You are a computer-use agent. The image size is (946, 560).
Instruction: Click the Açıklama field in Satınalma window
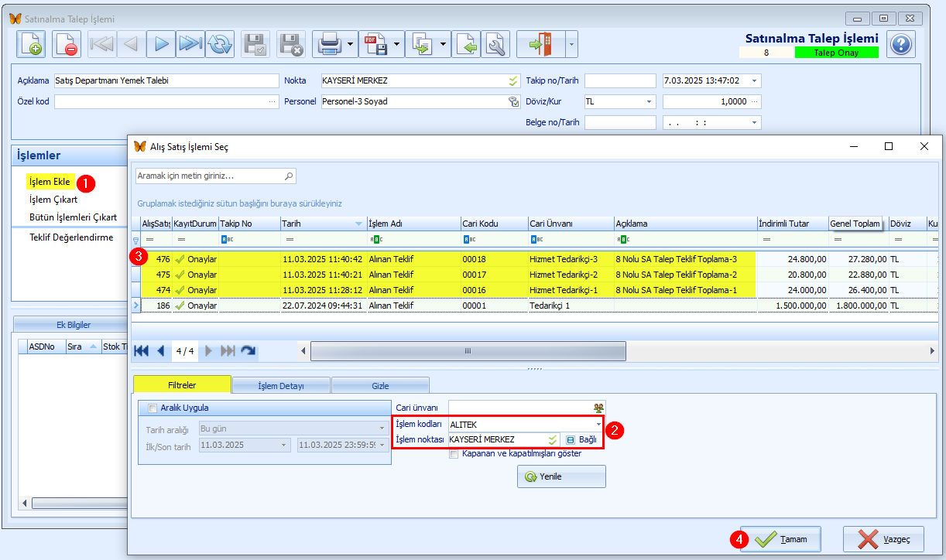(x=166, y=80)
